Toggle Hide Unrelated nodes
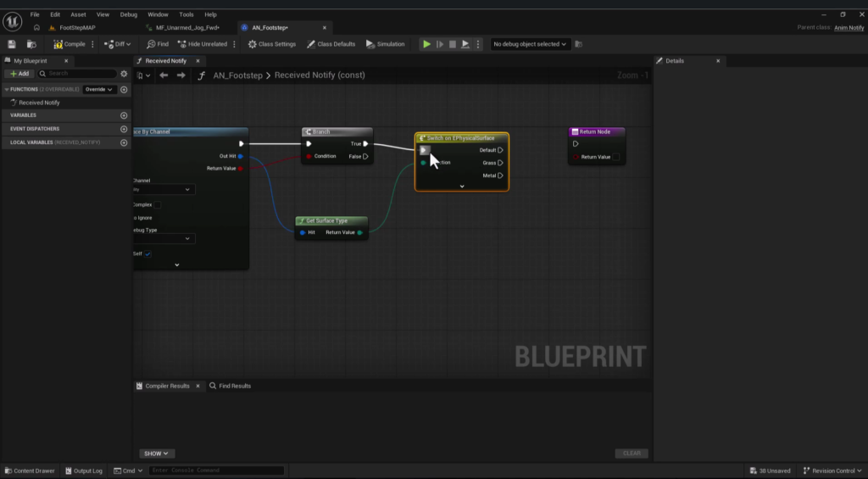The image size is (868, 479). [x=202, y=44]
